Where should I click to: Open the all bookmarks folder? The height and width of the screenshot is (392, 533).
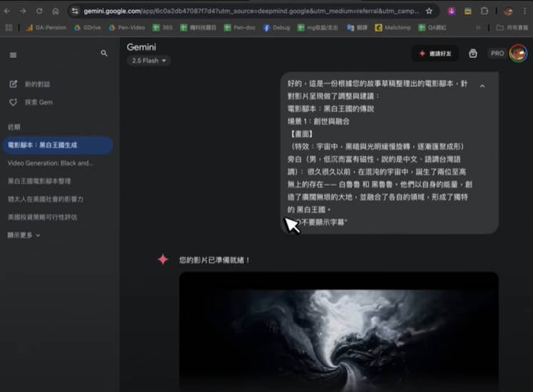[x=512, y=28]
